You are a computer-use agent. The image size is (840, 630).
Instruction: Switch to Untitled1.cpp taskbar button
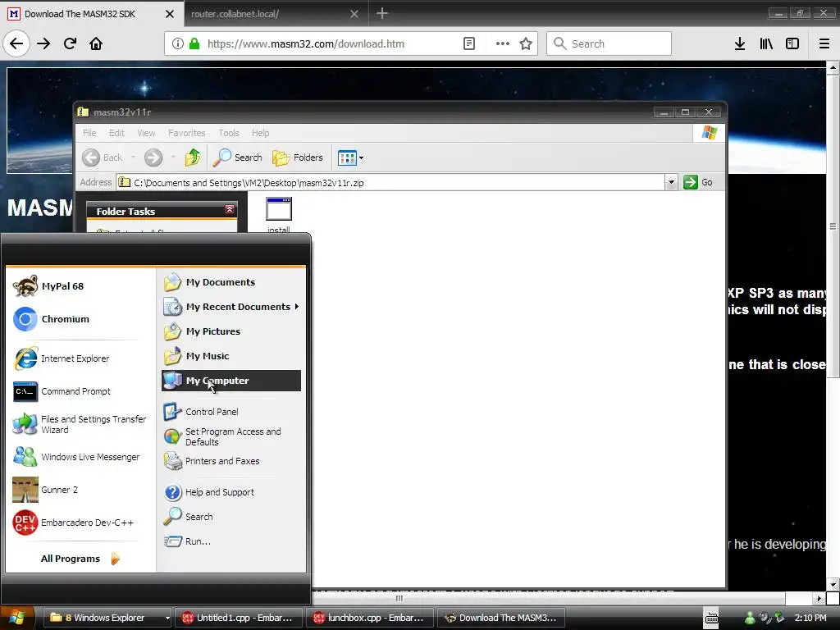240,618
